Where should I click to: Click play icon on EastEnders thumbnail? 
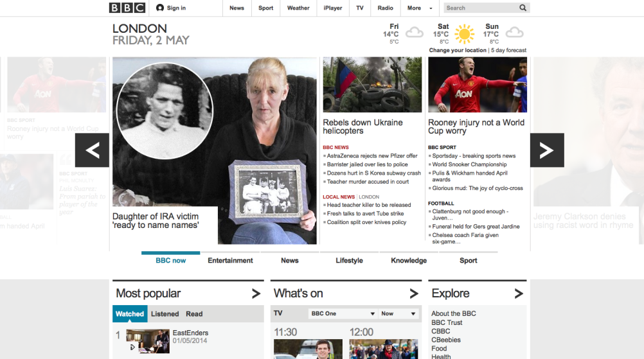[132, 347]
